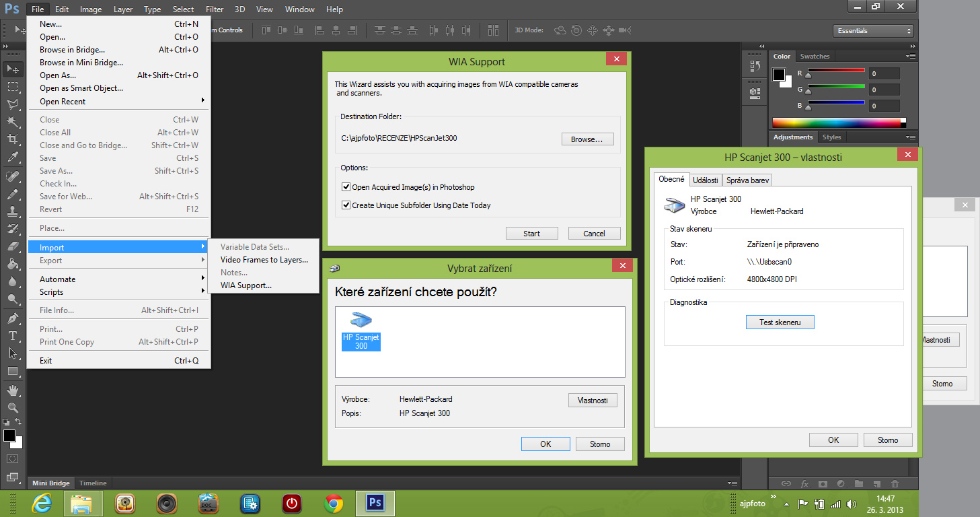Uncheck Open Acquired Image(s) in Photoshop

(346, 187)
